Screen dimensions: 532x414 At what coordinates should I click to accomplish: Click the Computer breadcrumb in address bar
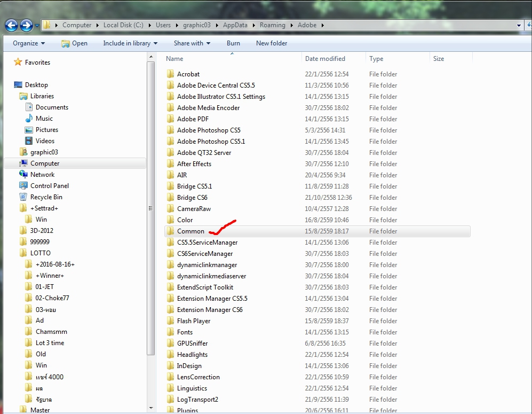[x=77, y=25]
